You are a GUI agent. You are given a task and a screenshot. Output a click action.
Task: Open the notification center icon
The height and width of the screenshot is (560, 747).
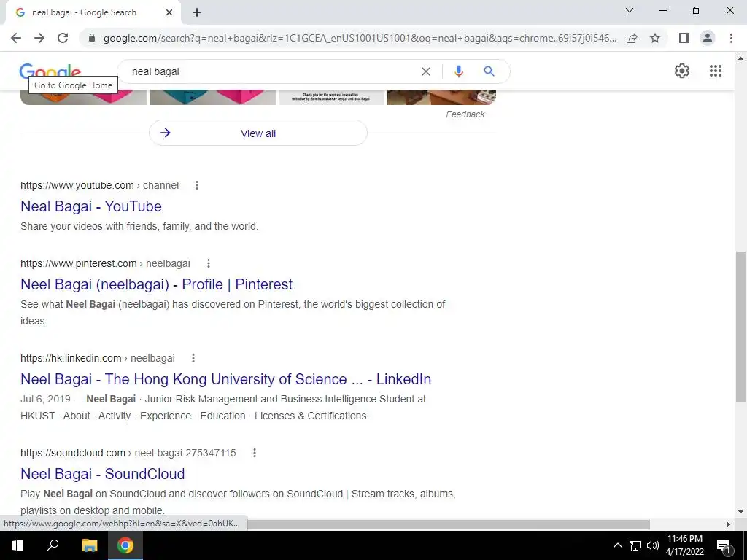[724, 545]
